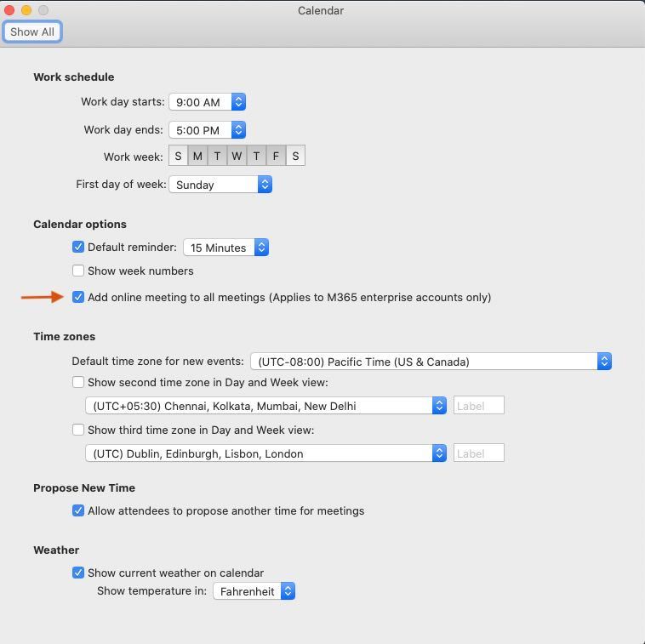
Task: Open the Fahrenheit temperature unit dropdown
Action: (x=254, y=591)
